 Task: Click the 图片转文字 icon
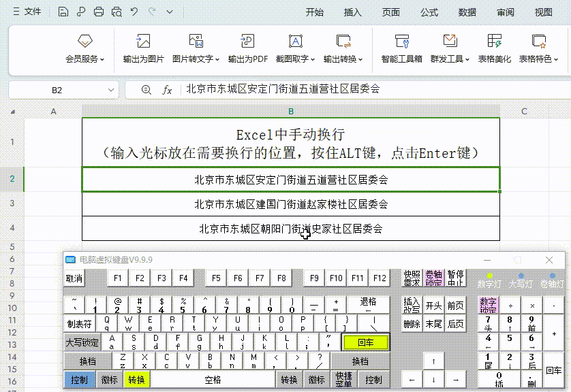(x=196, y=41)
